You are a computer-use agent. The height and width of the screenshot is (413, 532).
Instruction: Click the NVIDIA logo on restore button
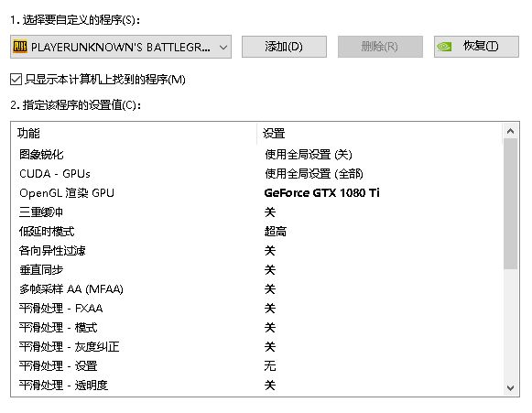coord(444,47)
